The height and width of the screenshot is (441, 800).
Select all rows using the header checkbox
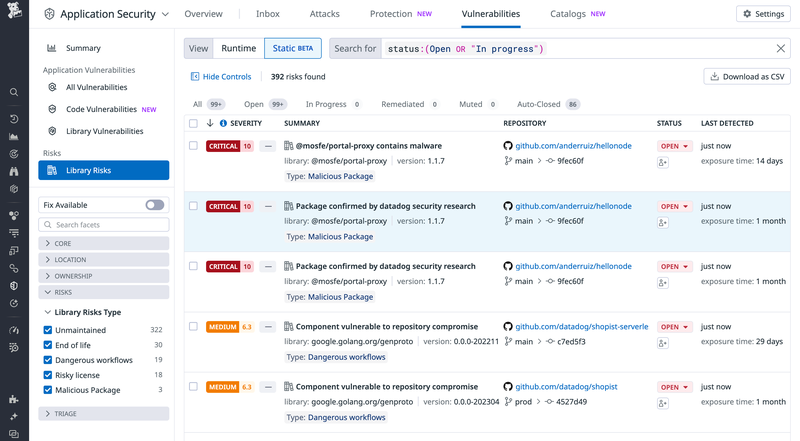click(x=193, y=124)
